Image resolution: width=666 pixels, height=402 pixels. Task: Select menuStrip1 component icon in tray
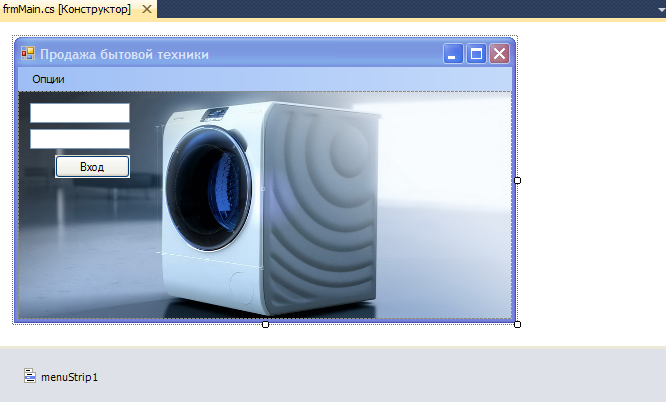(30, 376)
